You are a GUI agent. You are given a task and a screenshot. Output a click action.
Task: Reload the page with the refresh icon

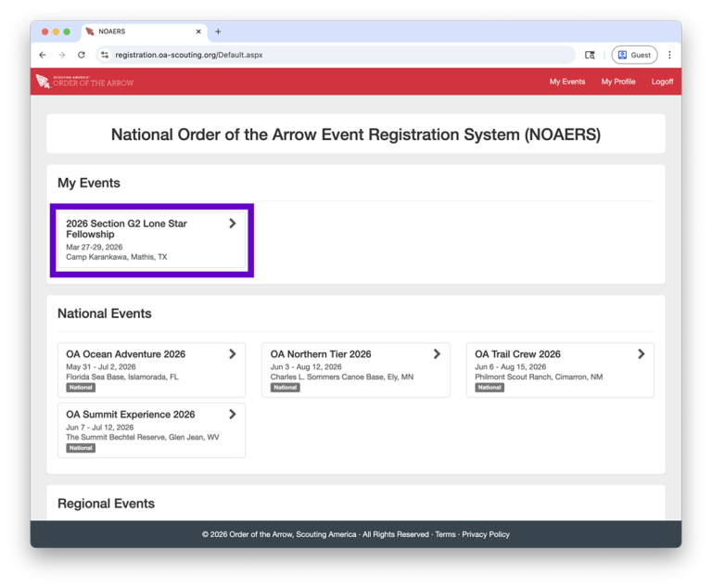(x=82, y=55)
